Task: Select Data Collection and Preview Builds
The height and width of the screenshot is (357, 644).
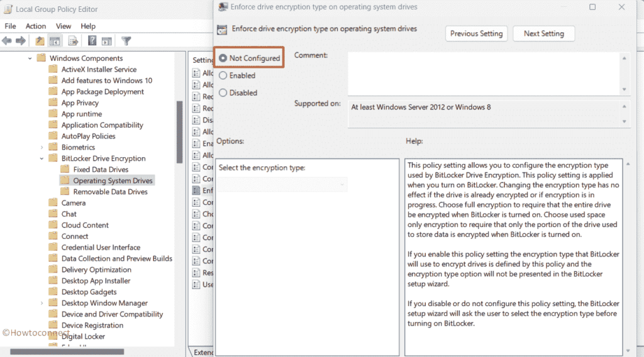Action: pos(116,258)
